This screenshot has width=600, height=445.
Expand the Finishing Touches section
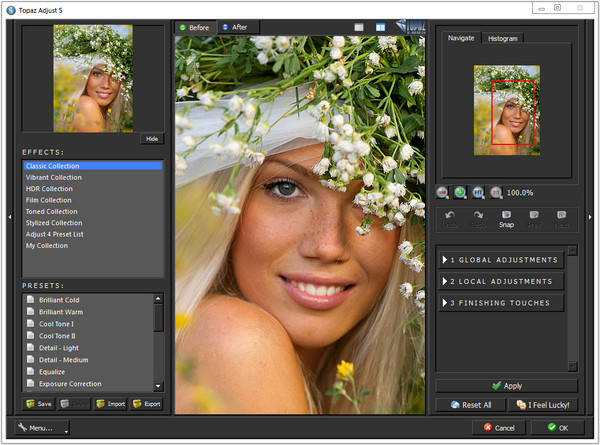pyautogui.click(x=500, y=303)
